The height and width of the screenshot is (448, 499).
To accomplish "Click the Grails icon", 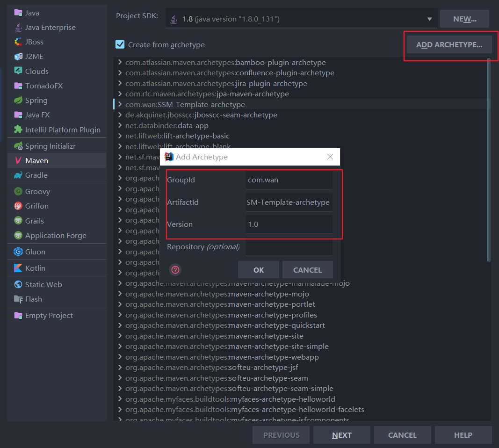I will (x=18, y=221).
